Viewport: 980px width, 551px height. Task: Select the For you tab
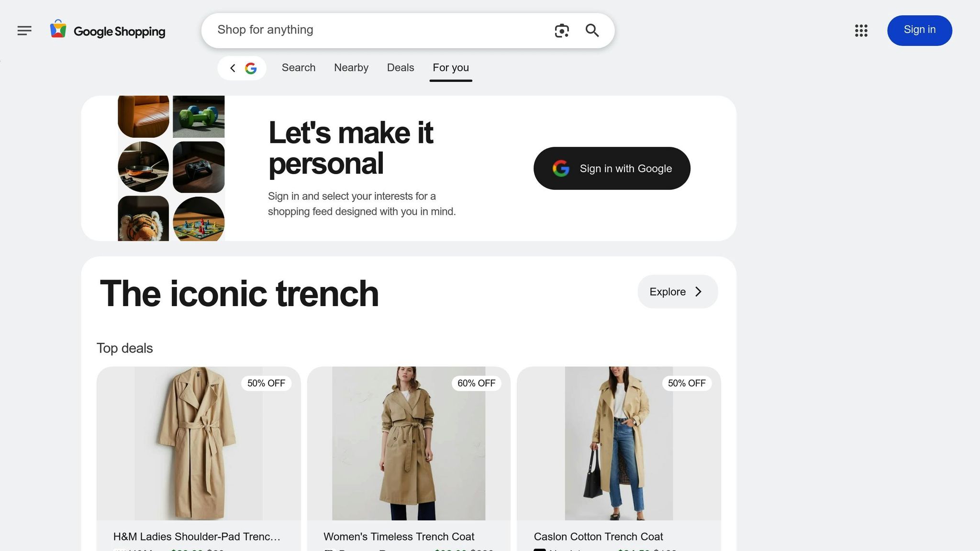(x=451, y=68)
